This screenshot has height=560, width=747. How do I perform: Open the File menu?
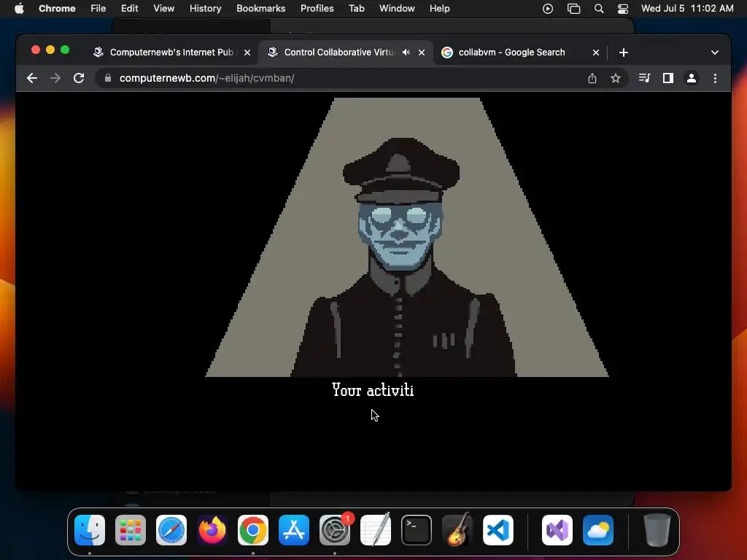click(x=98, y=9)
